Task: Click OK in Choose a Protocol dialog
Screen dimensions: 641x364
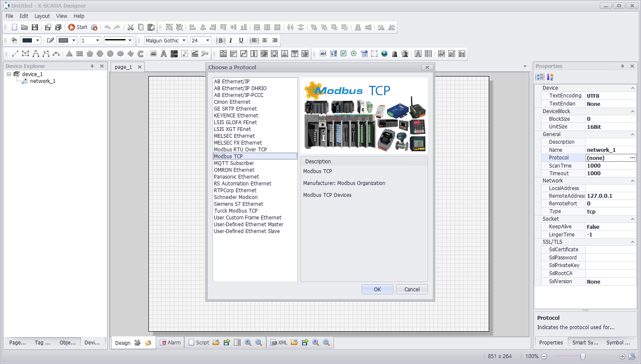Action: (377, 289)
